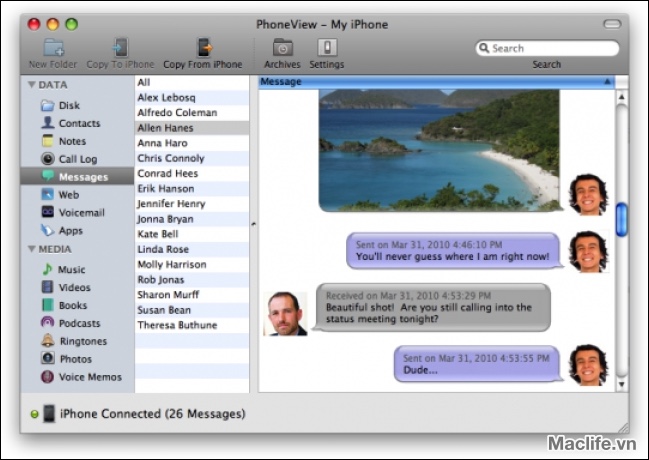This screenshot has height=460, width=649.
Task: Select the Music note icon
Action: click(47, 269)
